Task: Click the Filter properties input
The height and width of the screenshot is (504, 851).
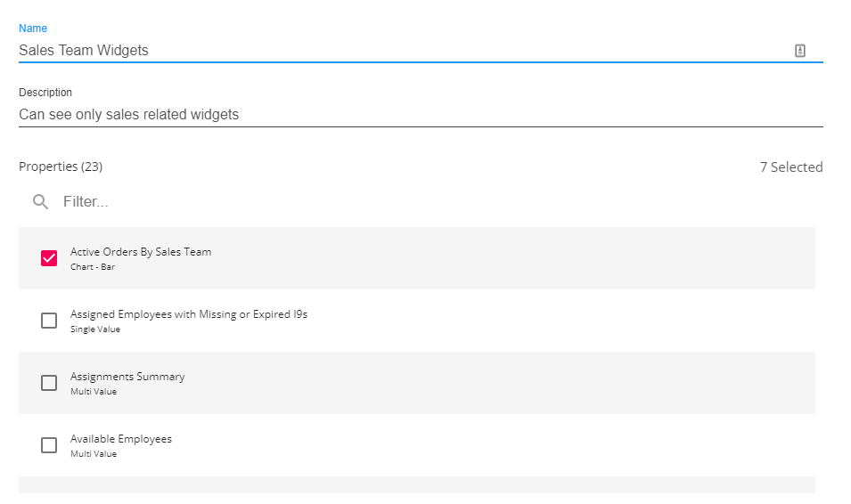Action: tap(428, 202)
